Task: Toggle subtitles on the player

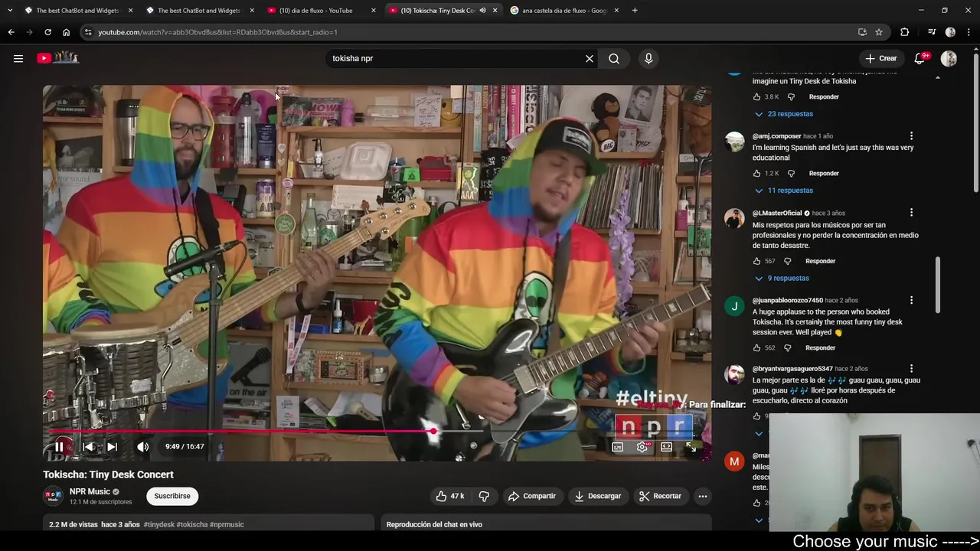Action: [618, 447]
